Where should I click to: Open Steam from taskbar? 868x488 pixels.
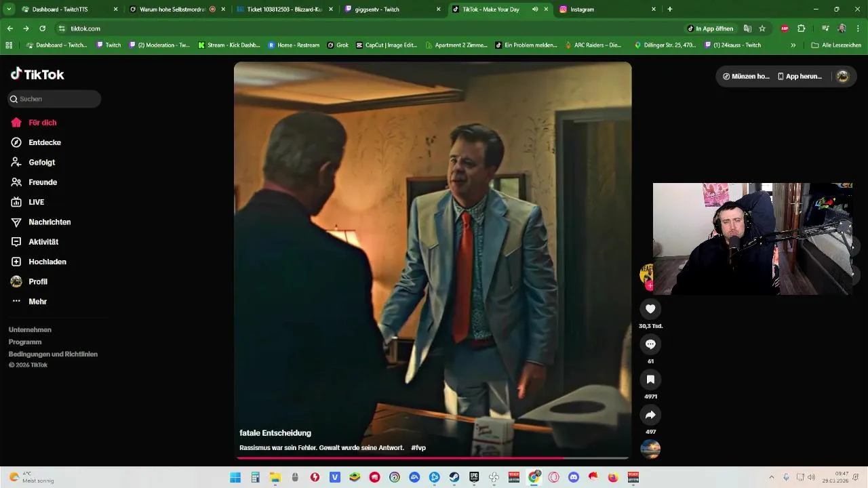pos(454,477)
